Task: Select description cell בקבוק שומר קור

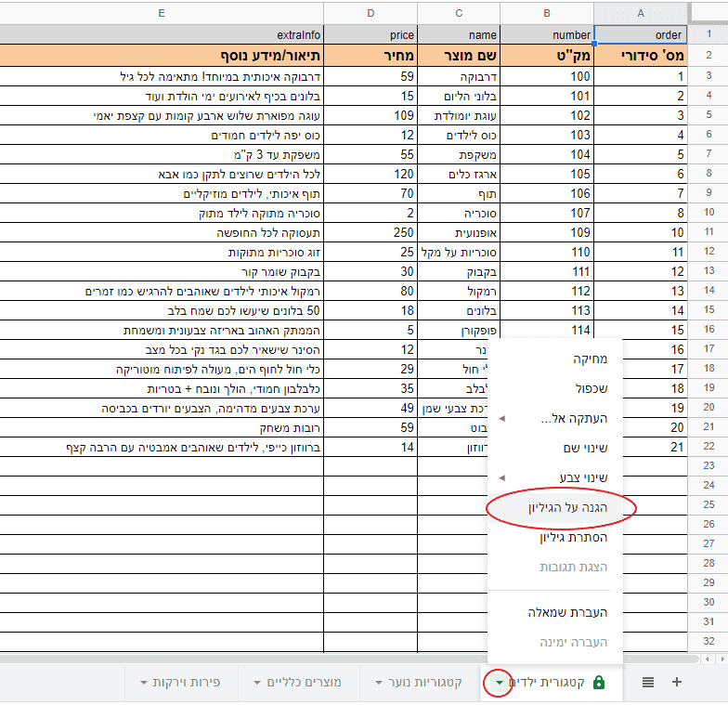Action: (x=162, y=271)
